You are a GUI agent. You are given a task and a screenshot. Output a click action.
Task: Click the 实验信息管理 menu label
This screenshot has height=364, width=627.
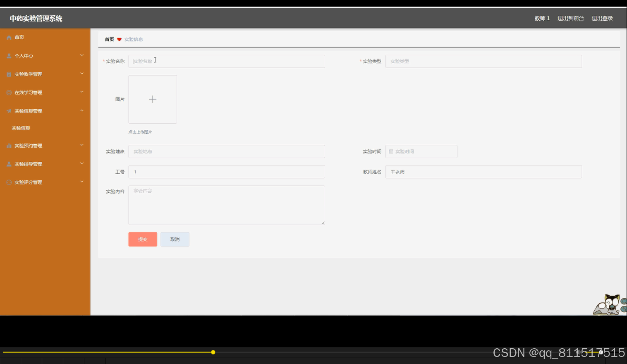[29, 111]
